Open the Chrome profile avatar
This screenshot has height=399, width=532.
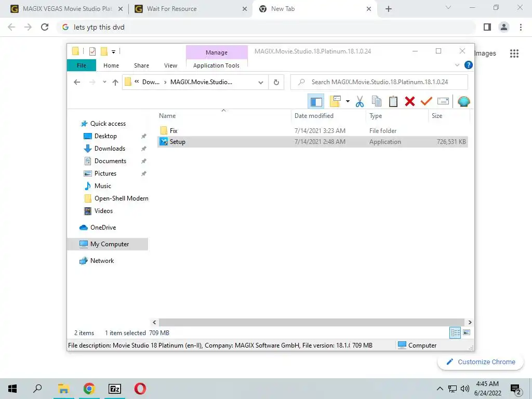(504, 27)
